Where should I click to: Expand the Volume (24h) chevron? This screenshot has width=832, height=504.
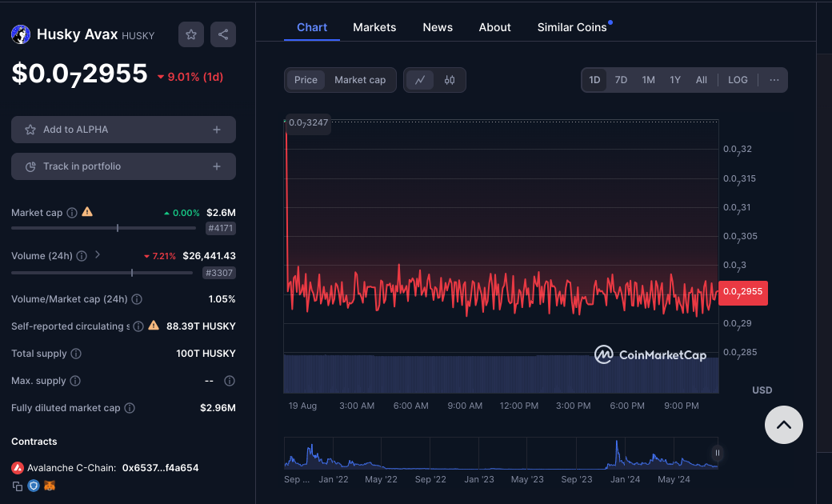point(98,255)
